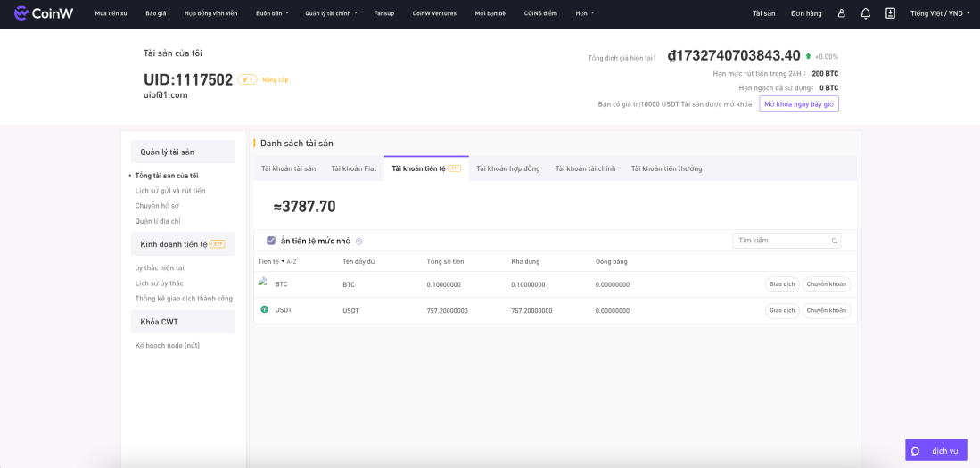Click the BTC coin icon
980x468 pixels.
264,283
